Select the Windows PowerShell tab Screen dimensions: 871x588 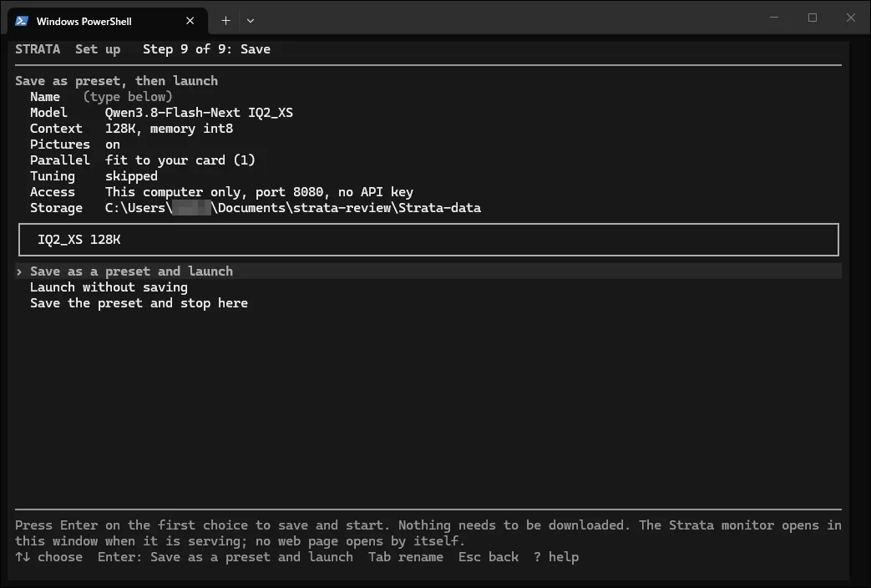(108, 21)
